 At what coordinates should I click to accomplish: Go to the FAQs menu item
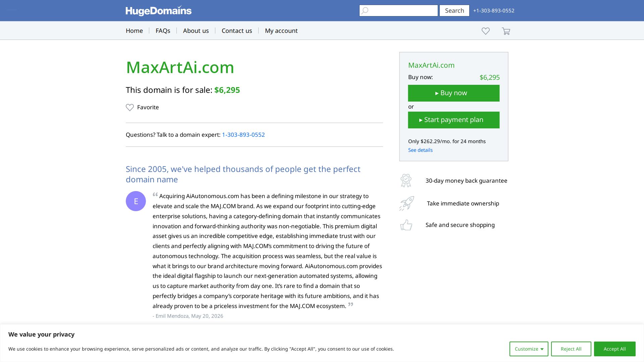(x=163, y=31)
